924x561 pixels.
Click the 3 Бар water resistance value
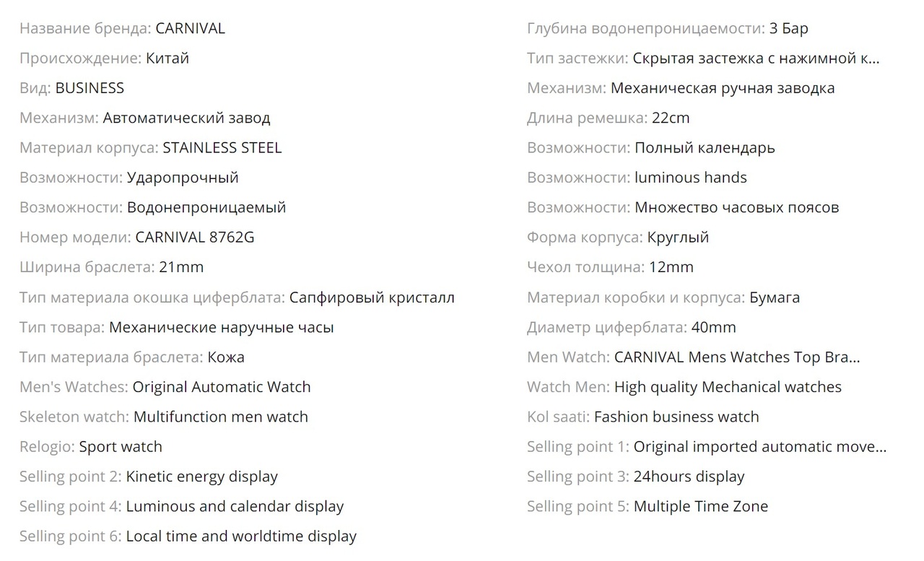[789, 28]
